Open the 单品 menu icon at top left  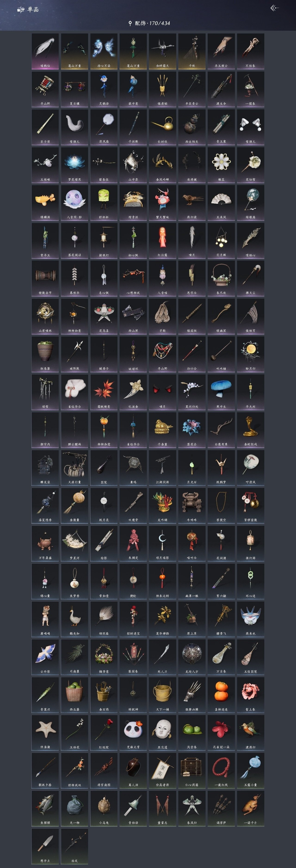[21, 10]
